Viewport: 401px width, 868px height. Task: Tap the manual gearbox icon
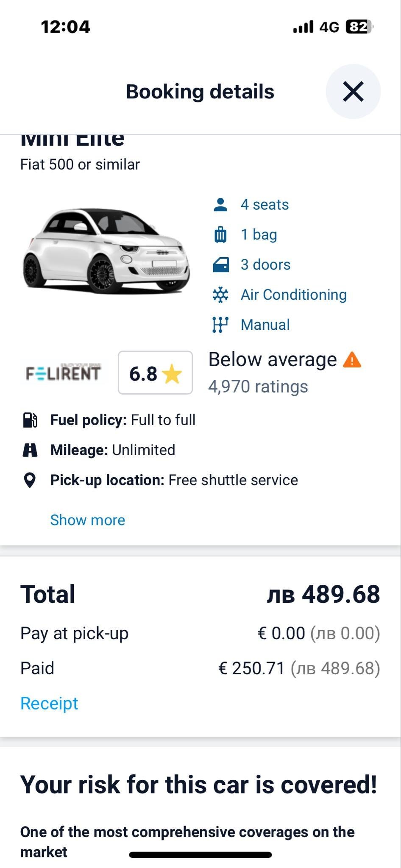point(220,325)
